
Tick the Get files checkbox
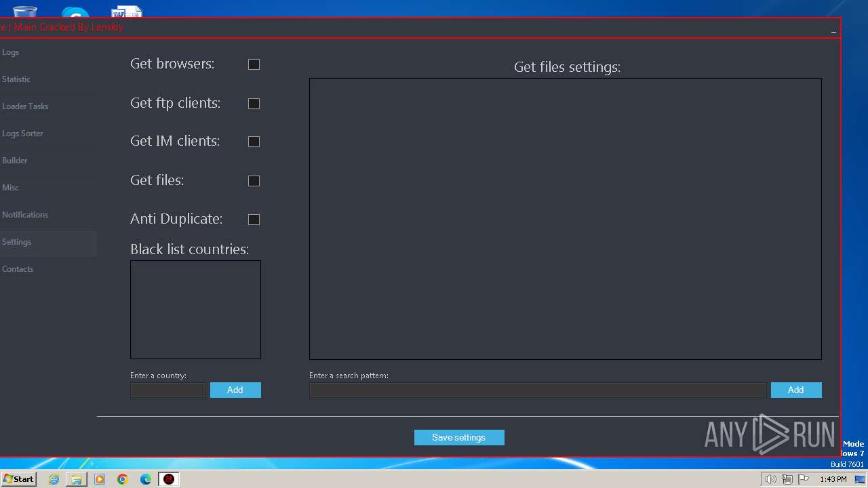[254, 181]
